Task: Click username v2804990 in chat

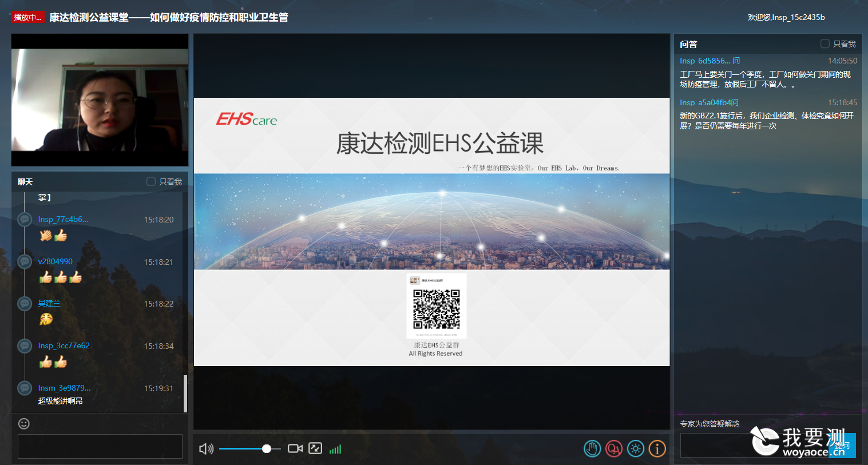Action: coord(56,261)
